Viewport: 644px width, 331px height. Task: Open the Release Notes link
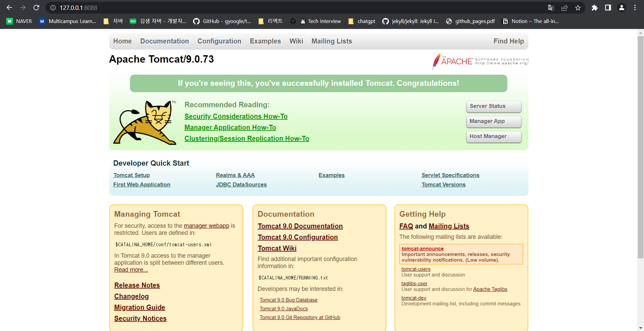click(137, 285)
